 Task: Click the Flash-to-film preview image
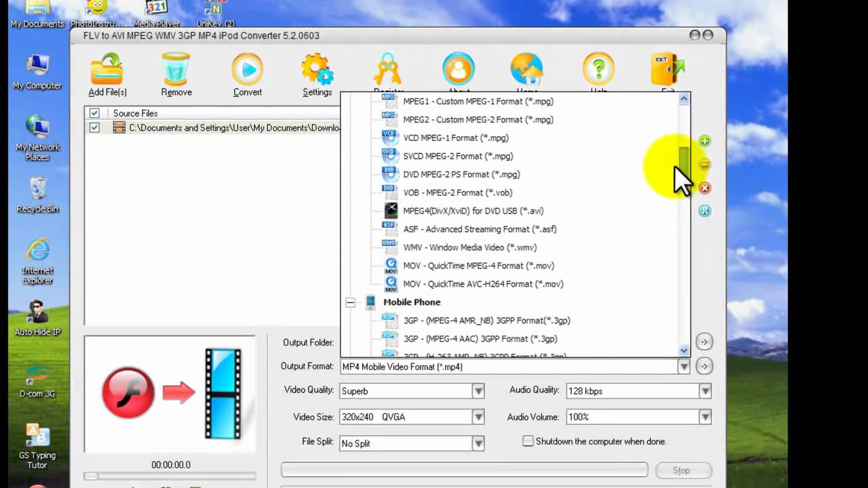pyautogui.click(x=170, y=394)
